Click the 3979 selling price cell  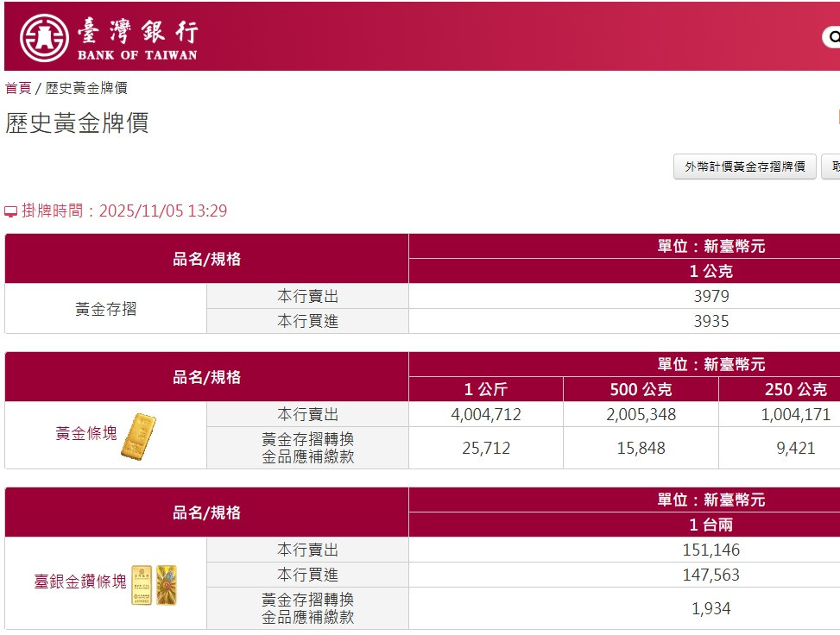tap(711, 296)
